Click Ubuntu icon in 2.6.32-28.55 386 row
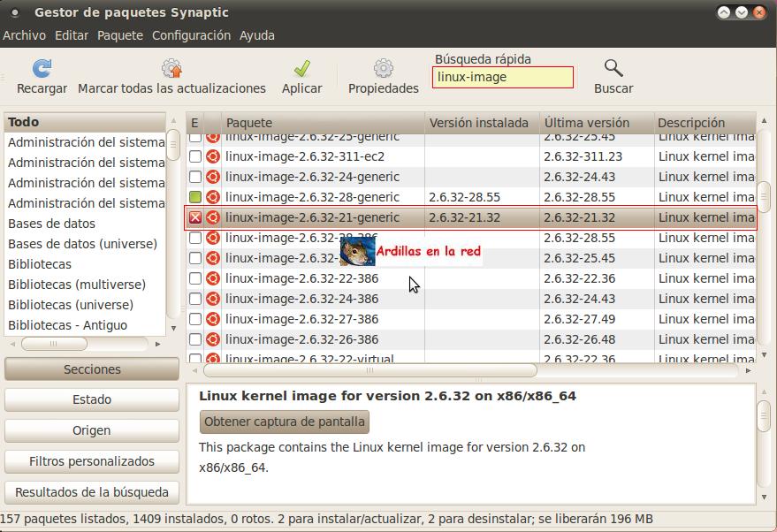 (x=212, y=238)
